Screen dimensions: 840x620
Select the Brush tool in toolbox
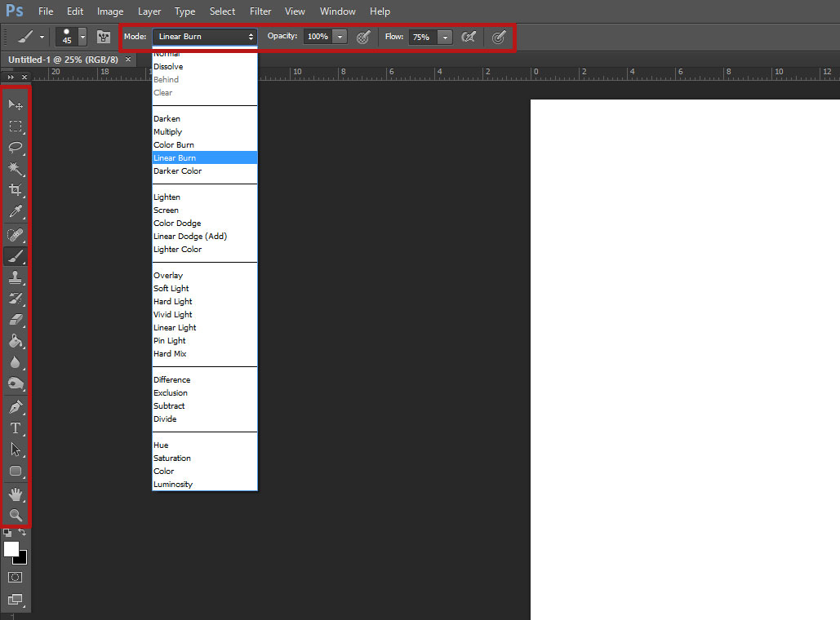point(16,256)
